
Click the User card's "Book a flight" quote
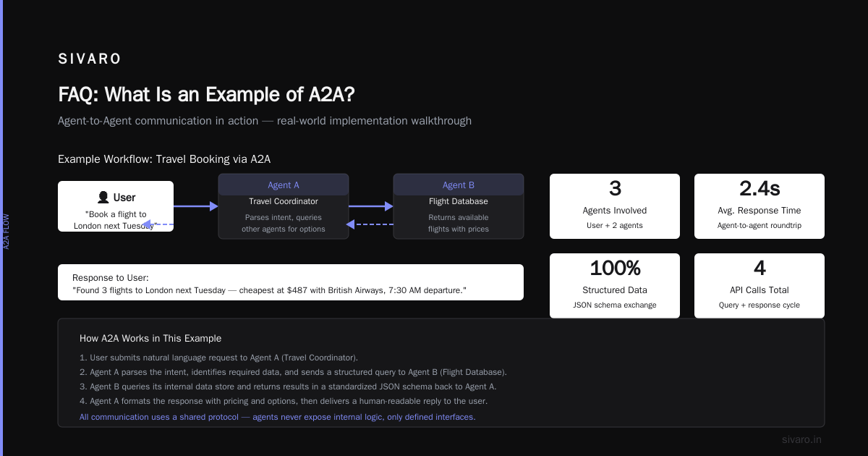coord(116,220)
